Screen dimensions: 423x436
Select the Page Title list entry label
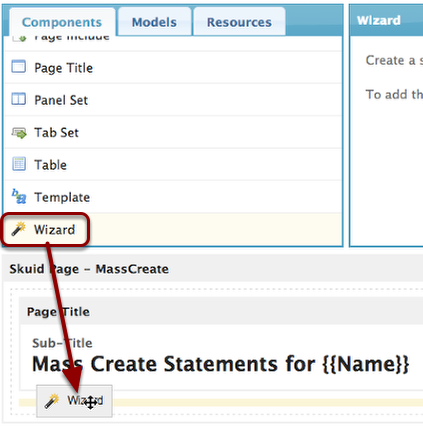pyautogui.click(x=64, y=68)
